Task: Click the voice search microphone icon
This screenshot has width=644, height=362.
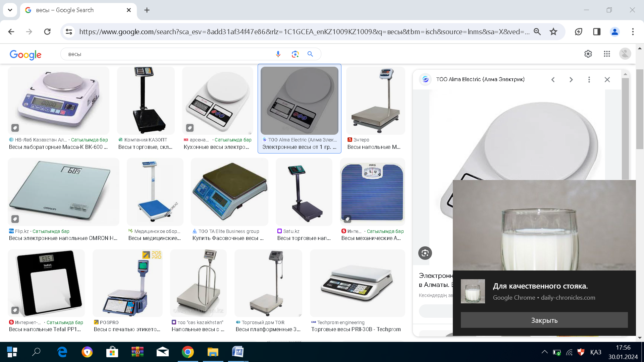Action: coord(278,54)
